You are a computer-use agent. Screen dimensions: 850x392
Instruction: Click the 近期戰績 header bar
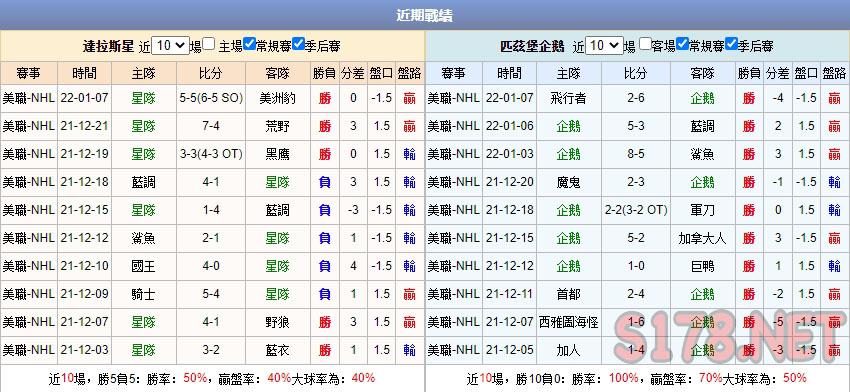(425, 15)
